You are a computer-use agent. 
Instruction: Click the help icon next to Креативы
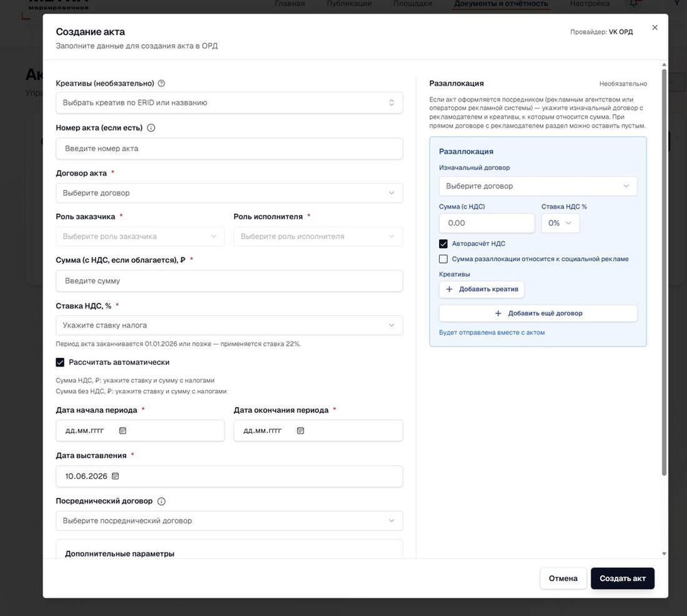pos(161,83)
